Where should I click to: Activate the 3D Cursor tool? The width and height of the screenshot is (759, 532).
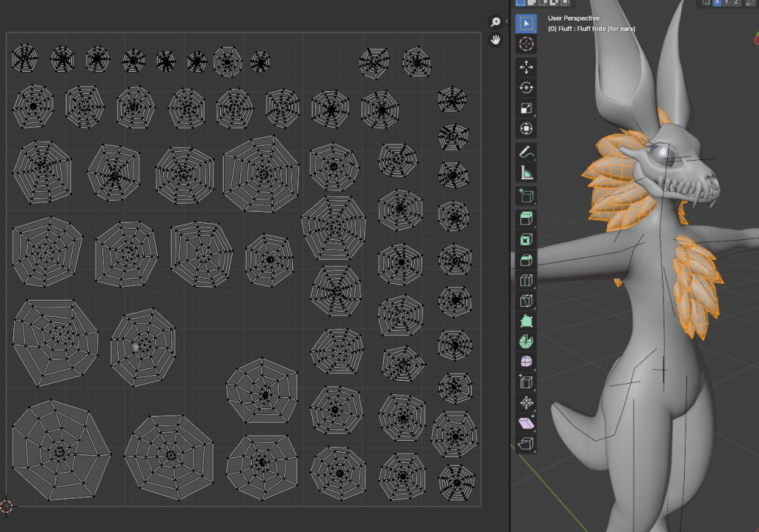coord(526,44)
